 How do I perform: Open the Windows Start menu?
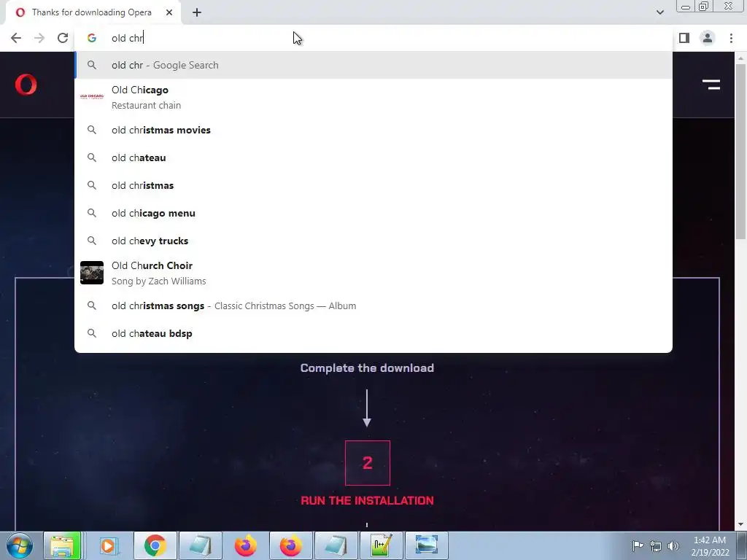(20, 545)
